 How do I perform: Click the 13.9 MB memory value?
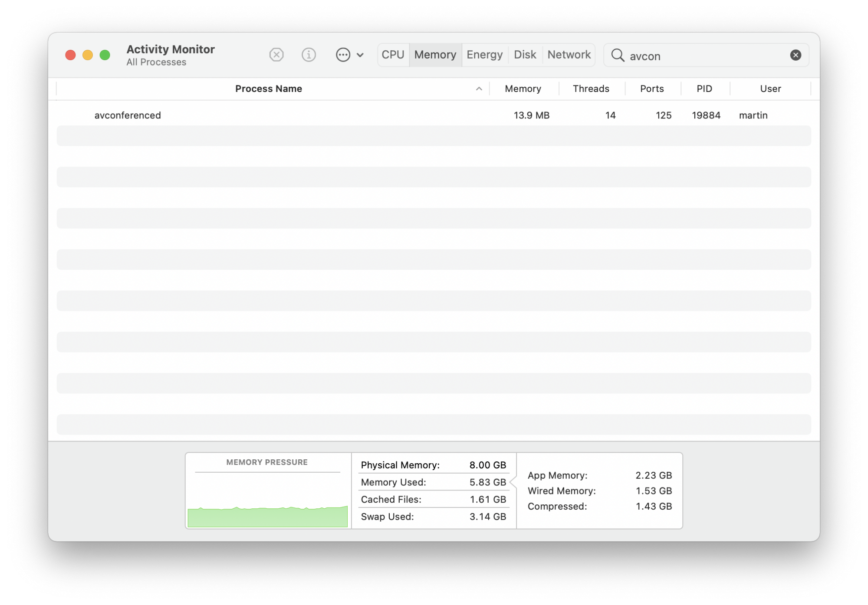coord(532,115)
